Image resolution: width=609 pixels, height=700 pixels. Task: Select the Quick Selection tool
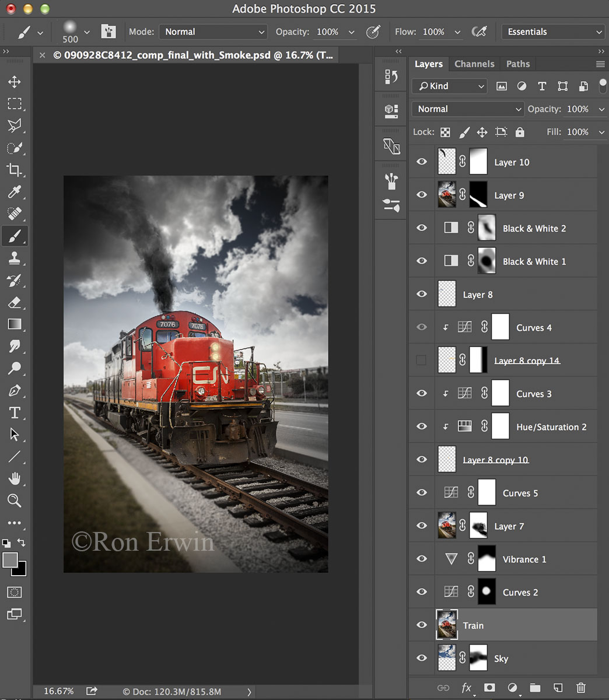tap(15, 148)
